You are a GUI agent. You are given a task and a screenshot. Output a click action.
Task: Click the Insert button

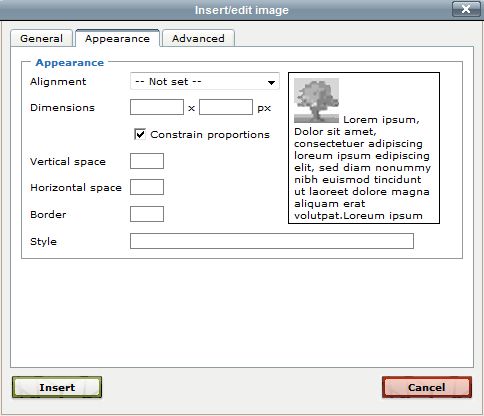point(57,387)
